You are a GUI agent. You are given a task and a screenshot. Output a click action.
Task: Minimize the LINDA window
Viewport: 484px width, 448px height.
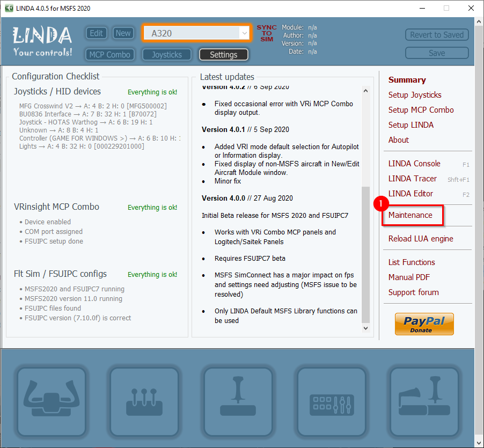click(422, 9)
